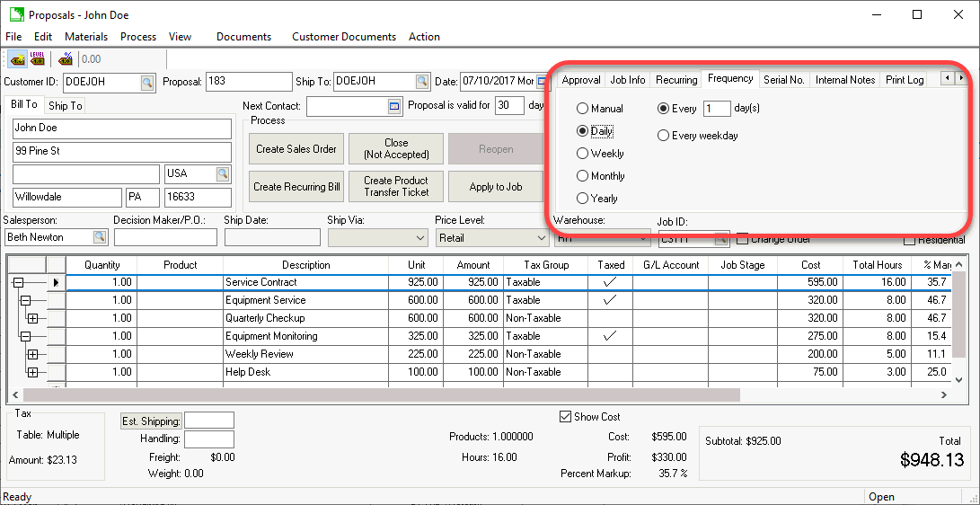
Task: Switch to the Recurring tab
Action: pos(675,80)
